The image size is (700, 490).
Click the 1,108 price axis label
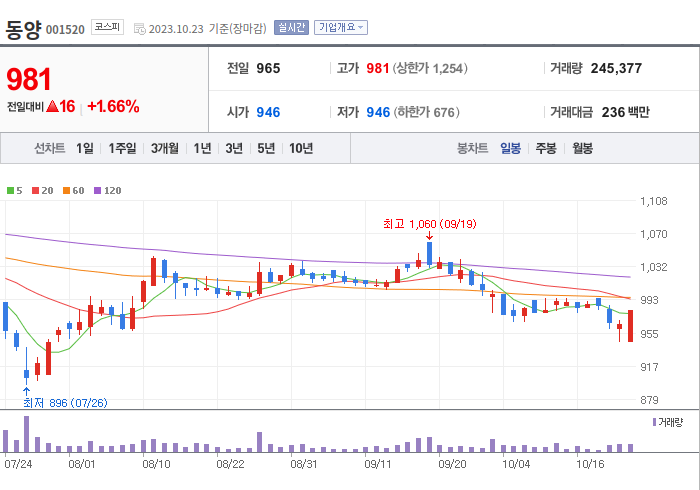coord(654,201)
